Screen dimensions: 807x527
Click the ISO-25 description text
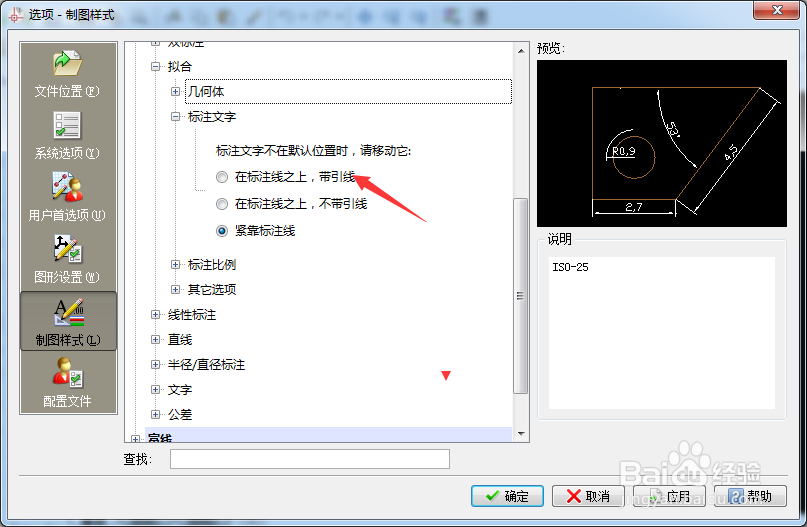coord(570,267)
